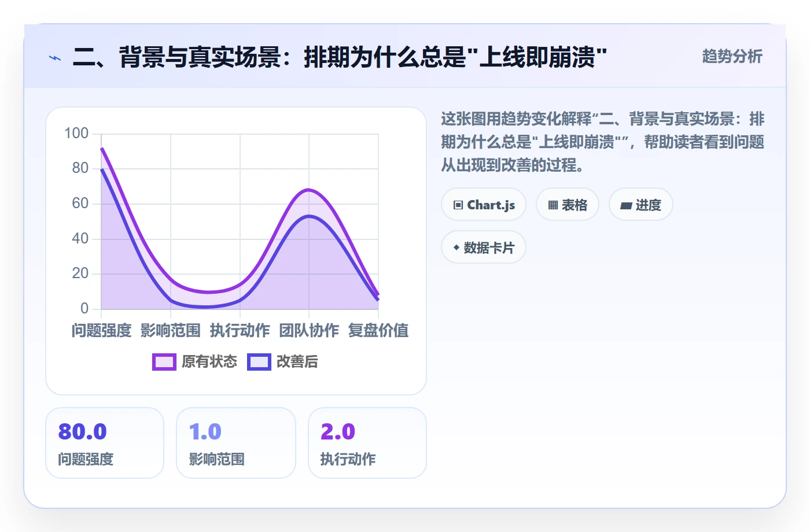Select the Chart.js tag

[484, 205]
